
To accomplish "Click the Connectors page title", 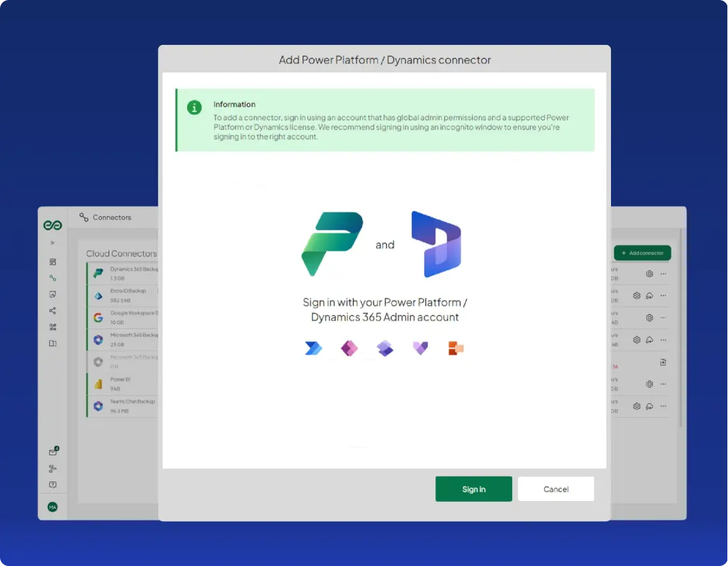I will click(x=112, y=217).
